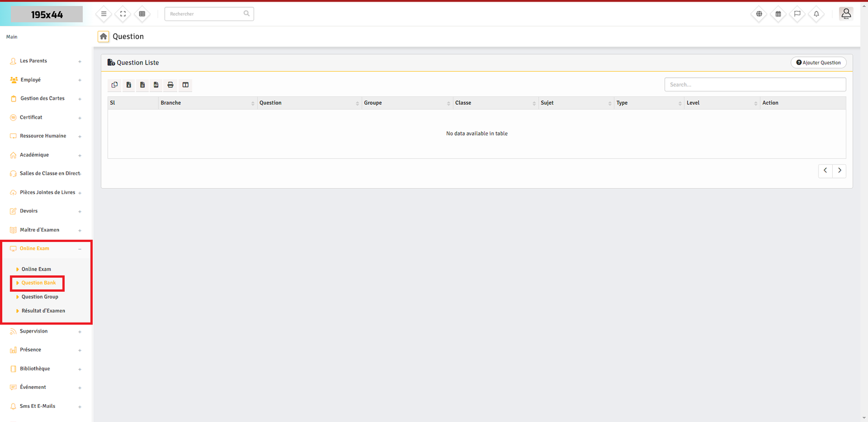
Task: Open the user profile avatar
Action: (846, 14)
